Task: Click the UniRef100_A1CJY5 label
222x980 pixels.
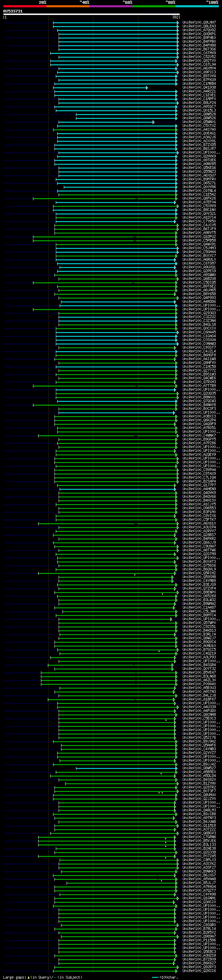Action: point(199,504)
